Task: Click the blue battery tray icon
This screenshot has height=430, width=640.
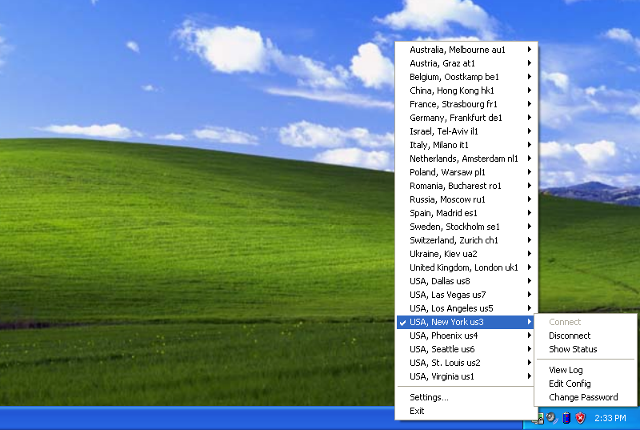Action: pos(566,418)
